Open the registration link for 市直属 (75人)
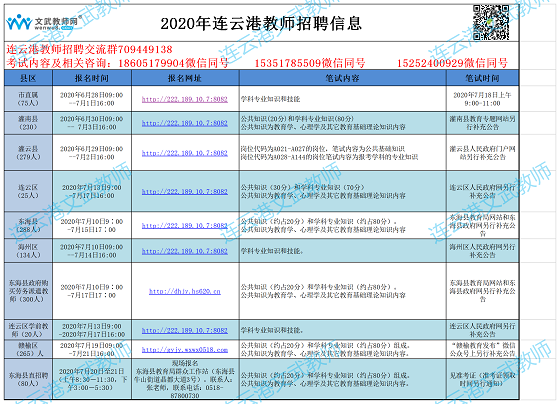The height and width of the screenshot is (404, 560). pos(185,99)
